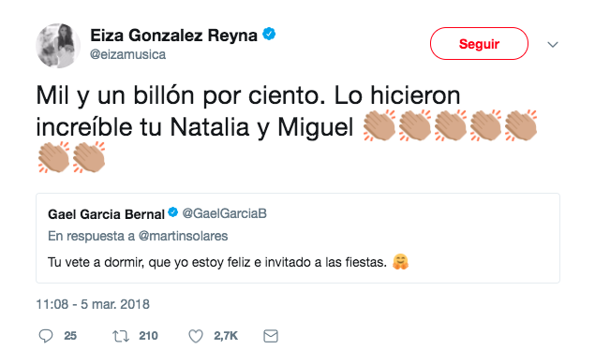Image resolution: width=595 pixels, height=364 pixels.
Task: Open the quoted tweet text by Gael
Action: click(217, 262)
